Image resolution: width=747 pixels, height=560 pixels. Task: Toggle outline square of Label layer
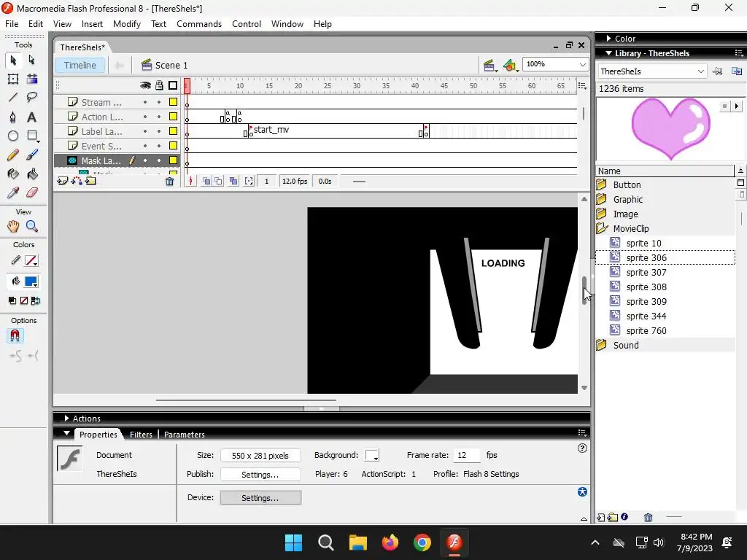pos(174,131)
